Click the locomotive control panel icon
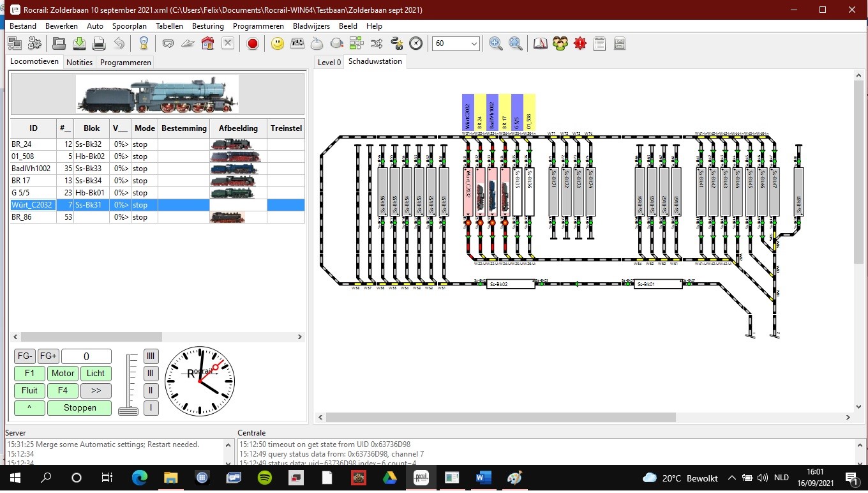Image resolution: width=868 pixels, height=493 pixels. click(297, 43)
